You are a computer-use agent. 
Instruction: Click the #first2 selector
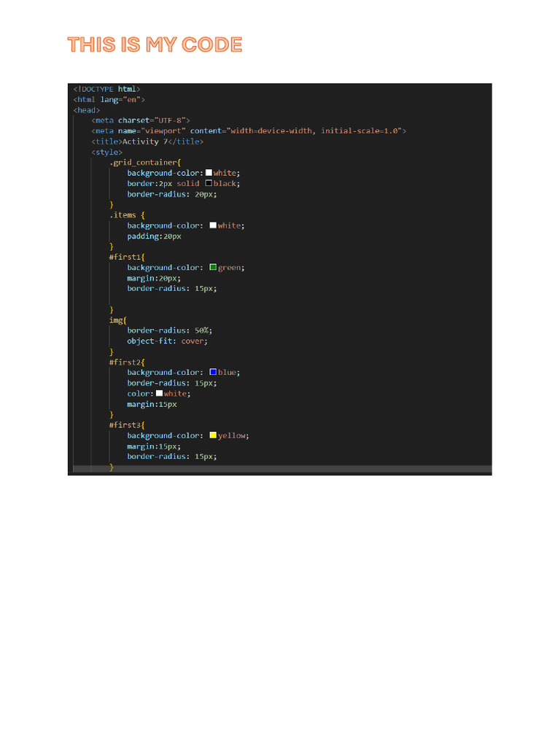tap(127, 362)
